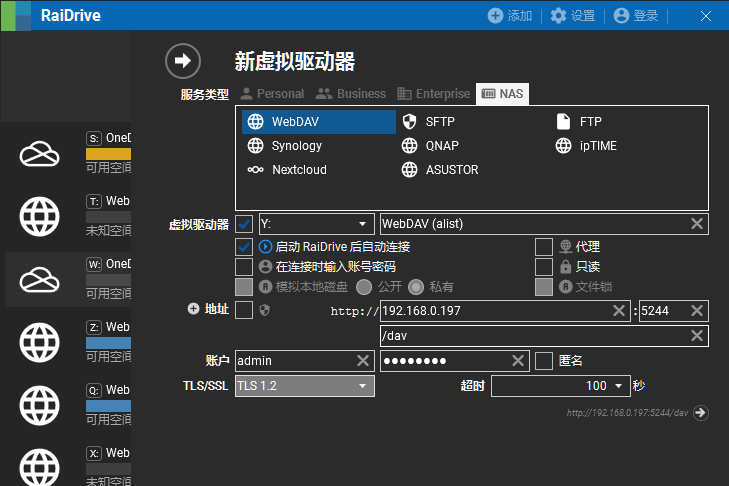This screenshot has width=729, height=486.
Task: Enable the 只读 read-only checkbox
Action: 543,267
